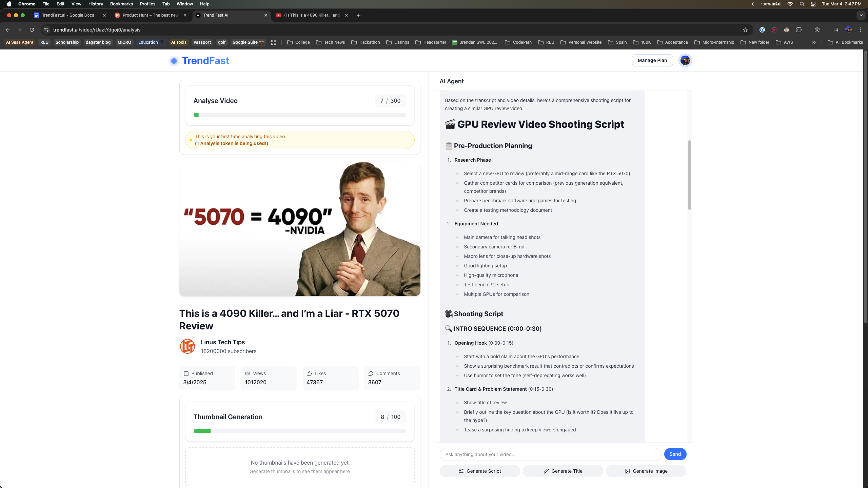Open the bookmarks apps grid icon
Screen dimensions: 868x488
pos(274,42)
